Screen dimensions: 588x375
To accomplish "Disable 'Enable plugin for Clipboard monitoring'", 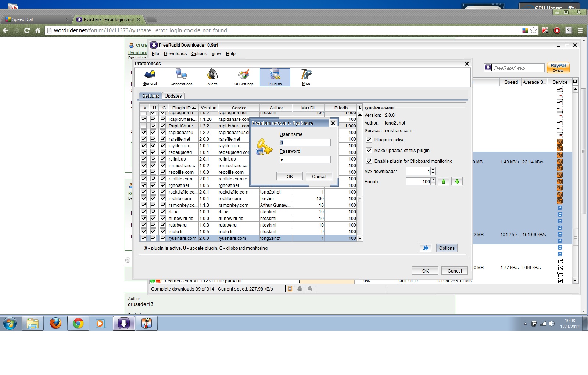I will pyautogui.click(x=369, y=161).
